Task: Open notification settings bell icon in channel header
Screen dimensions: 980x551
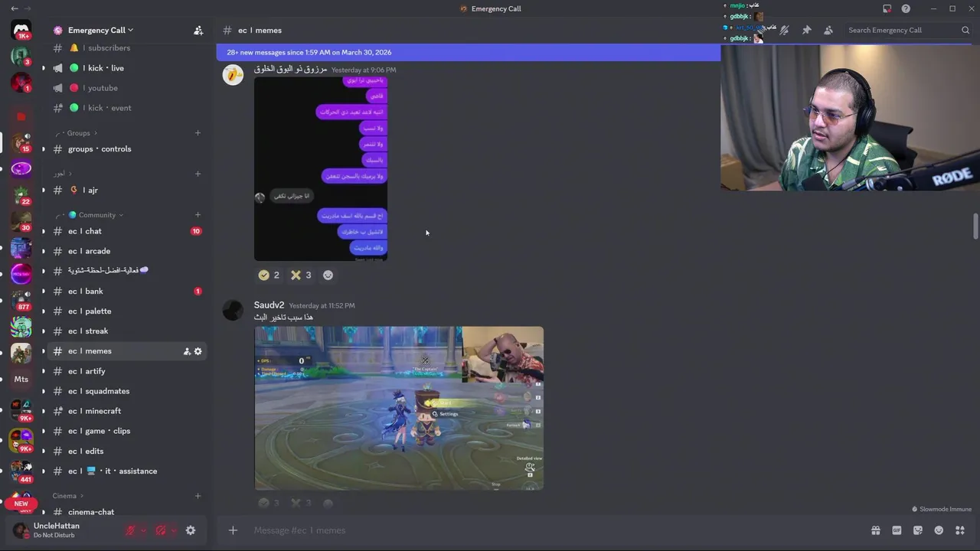Action: [x=785, y=30]
